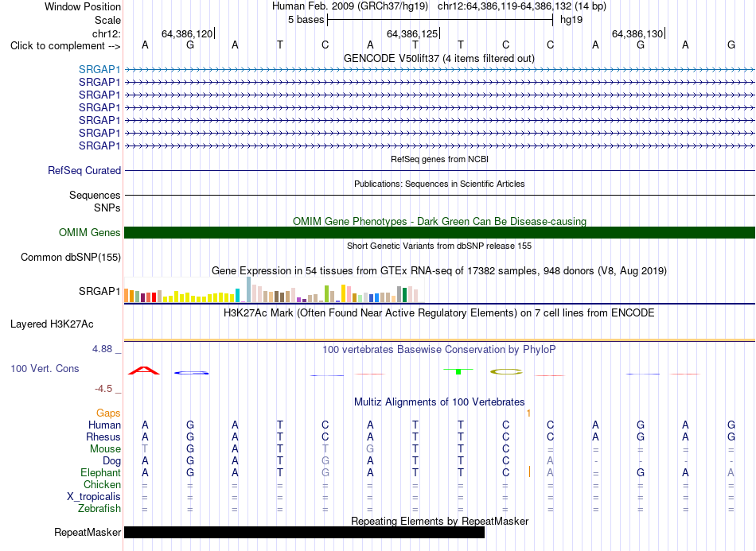Click the red A PhyloP logo letter
Screen dimensions: 756x551
pos(144,371)
